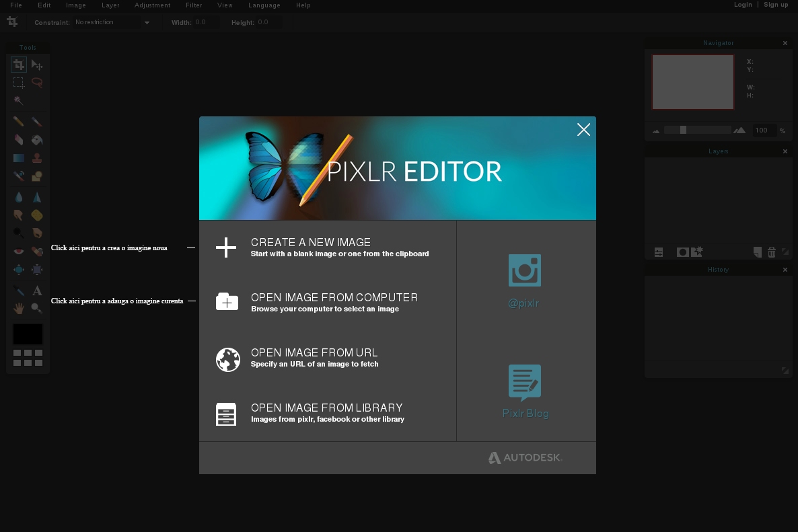Open layer styles in Layers panel
This screenshot has width=798, height=532.
click(x=696, y=252)
